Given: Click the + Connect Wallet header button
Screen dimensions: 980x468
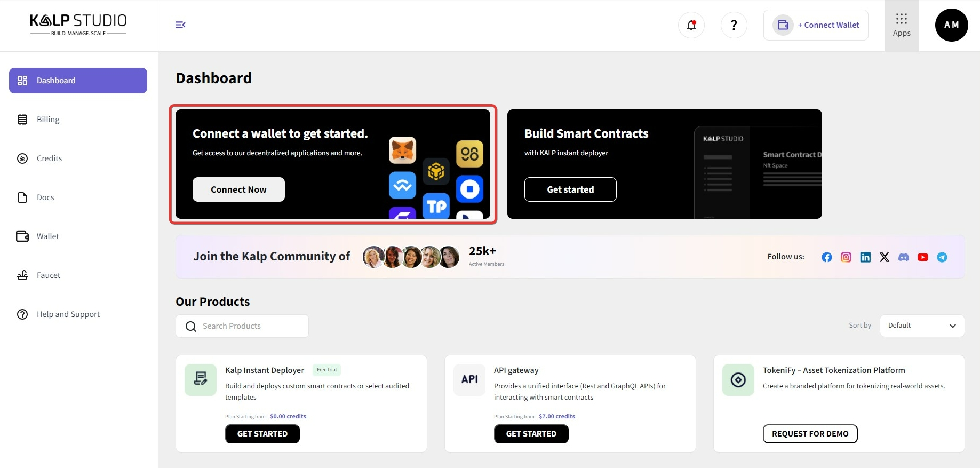Looking at the screenshot, I should (x=815, y=25).
